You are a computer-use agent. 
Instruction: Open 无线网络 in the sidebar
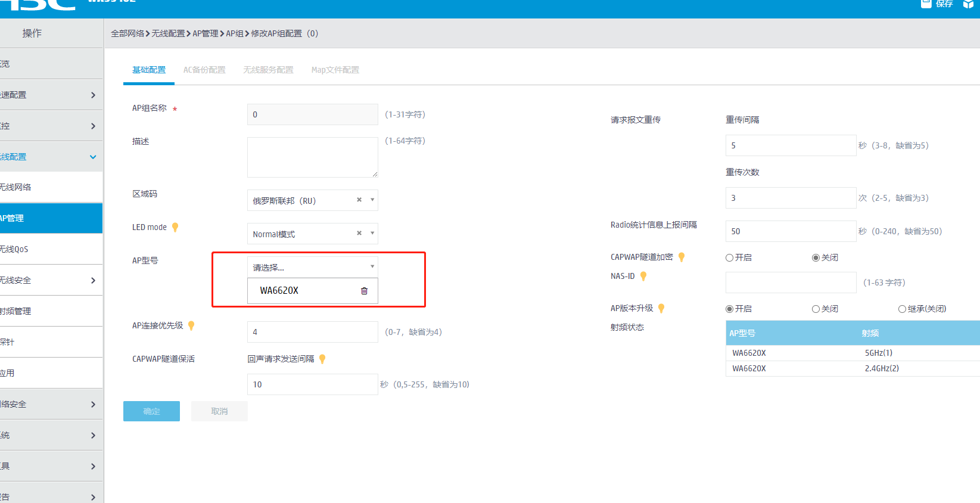click(51, 187)
